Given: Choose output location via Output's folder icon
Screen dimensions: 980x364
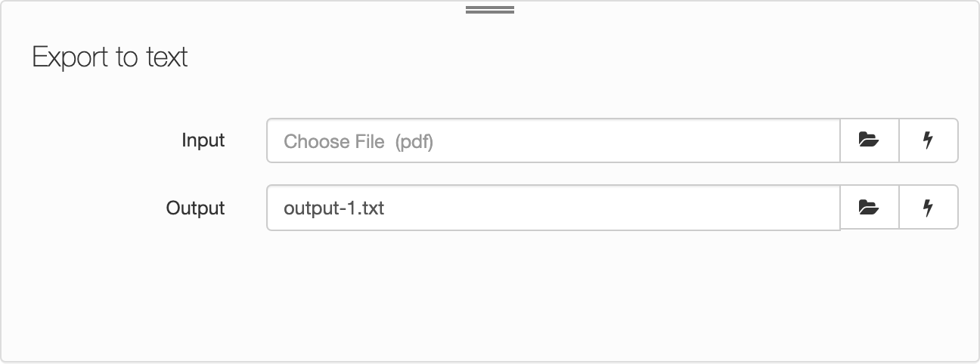Looking at the screenshot, I should (870, 207).
